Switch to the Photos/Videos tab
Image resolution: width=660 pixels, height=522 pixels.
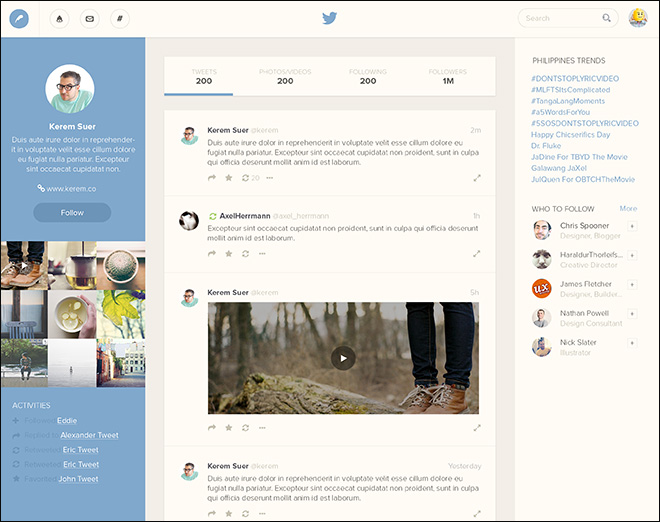pos(285,77)
